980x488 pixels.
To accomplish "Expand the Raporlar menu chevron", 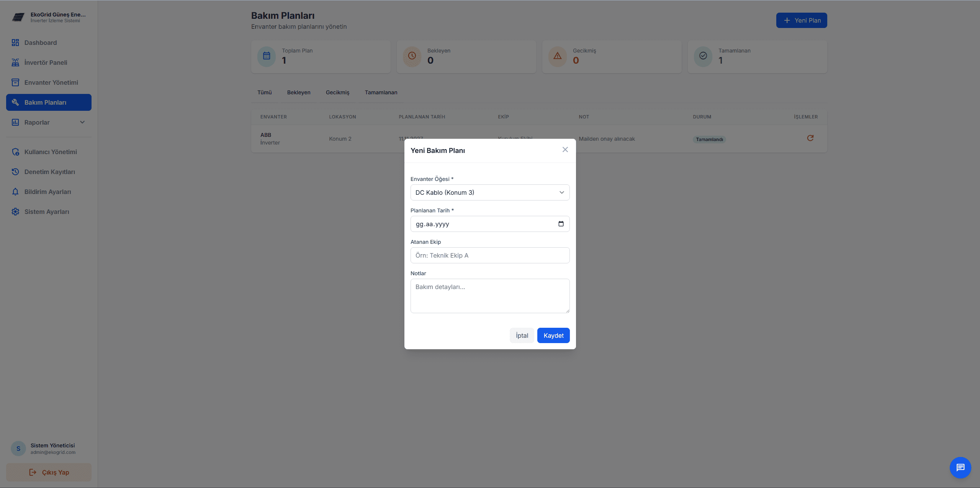I will (x=82, y=122).
